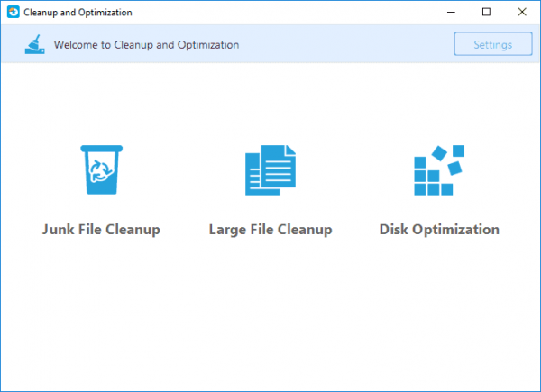Open Junk File Cleanup via trash bin icon

click(x=101, y=170)
